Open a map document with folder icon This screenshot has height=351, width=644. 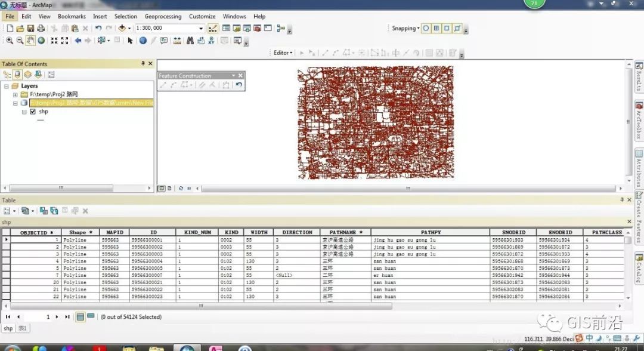(20, 29)
